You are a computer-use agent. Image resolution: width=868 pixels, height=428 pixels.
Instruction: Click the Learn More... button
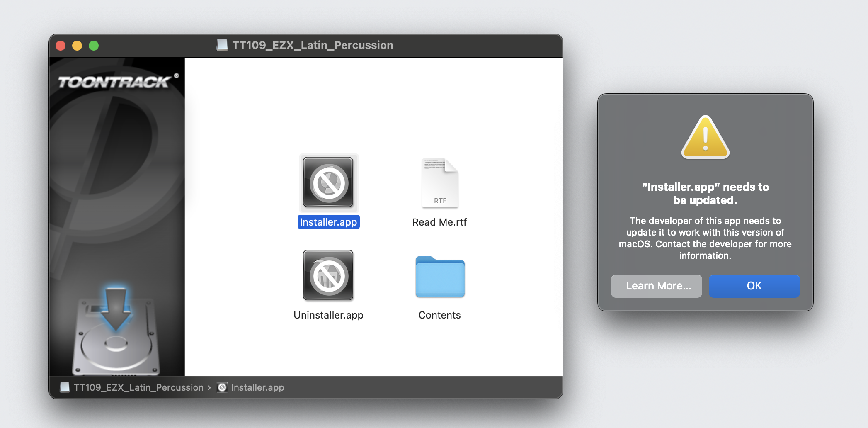tap(656, 286)
